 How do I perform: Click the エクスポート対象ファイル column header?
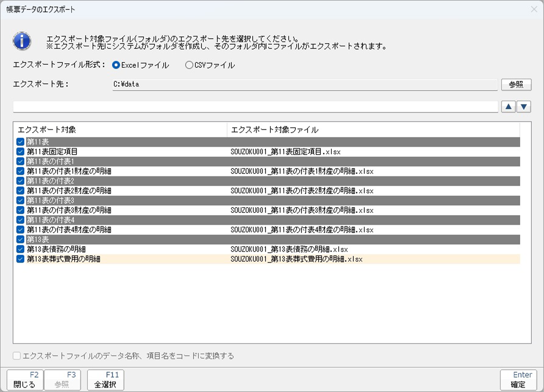[x=372, y=130]
